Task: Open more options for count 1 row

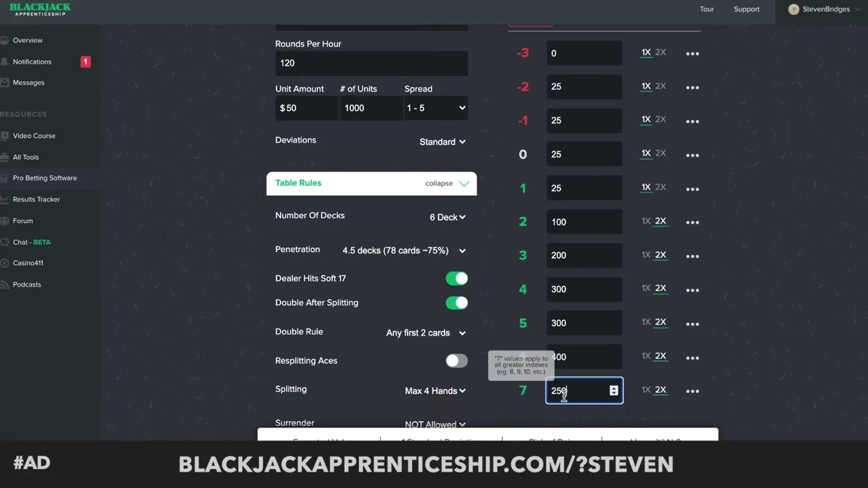Action: click(692, 189)
